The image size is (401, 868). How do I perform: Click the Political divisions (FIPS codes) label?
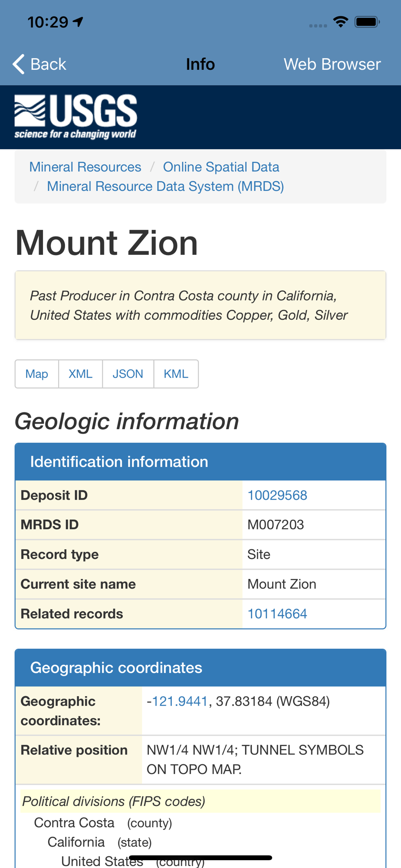114,801
